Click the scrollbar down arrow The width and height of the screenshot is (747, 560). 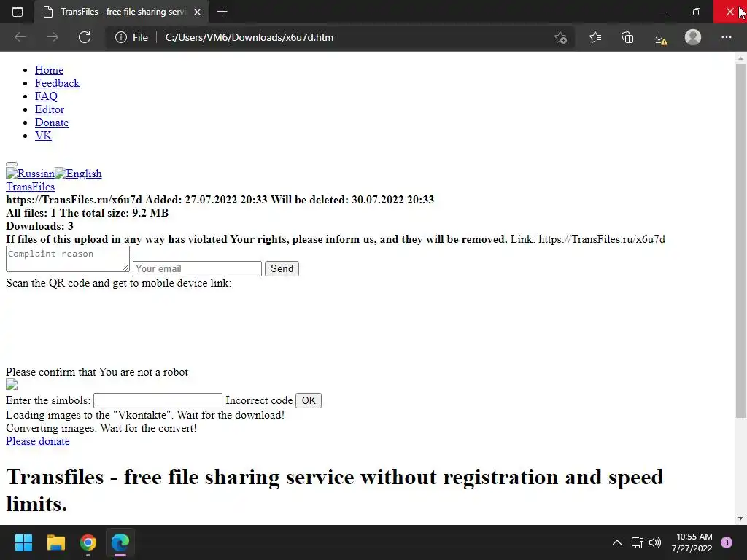coord(740,518)
